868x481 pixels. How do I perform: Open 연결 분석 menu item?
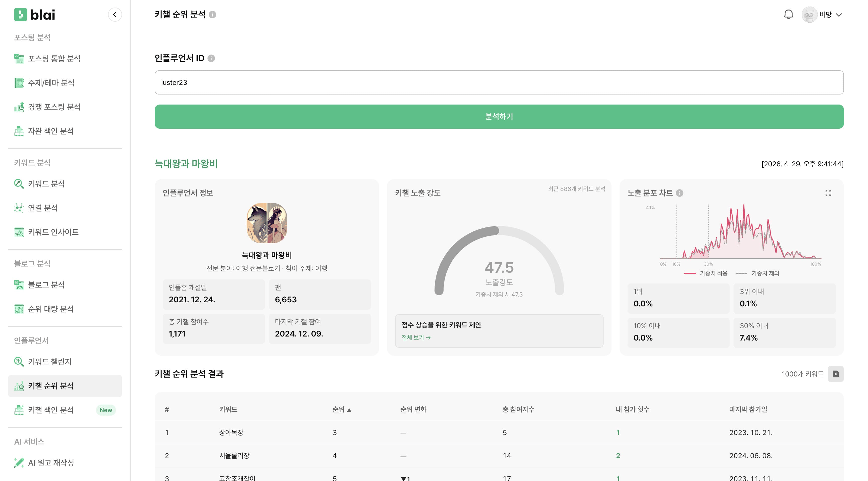[65, 208]
